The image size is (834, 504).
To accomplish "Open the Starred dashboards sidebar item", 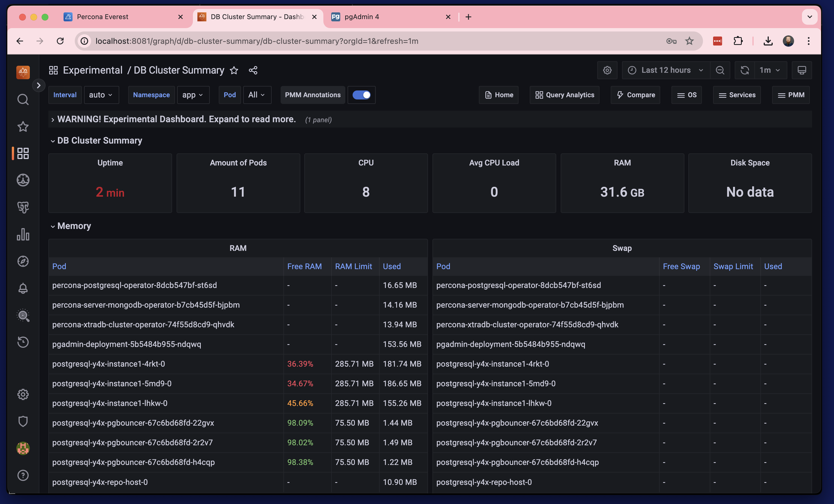I will (23, 126).
